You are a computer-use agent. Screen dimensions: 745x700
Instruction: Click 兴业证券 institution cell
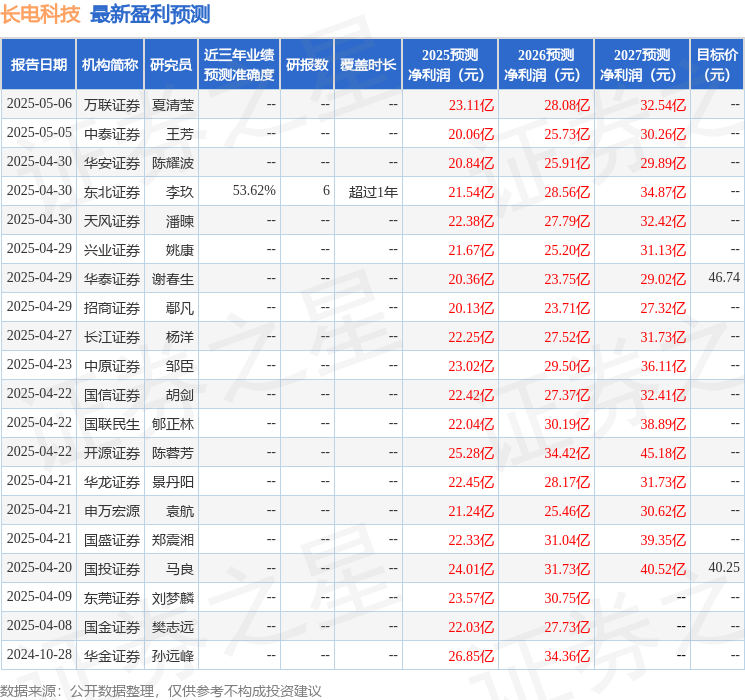[x=112, y=249]
